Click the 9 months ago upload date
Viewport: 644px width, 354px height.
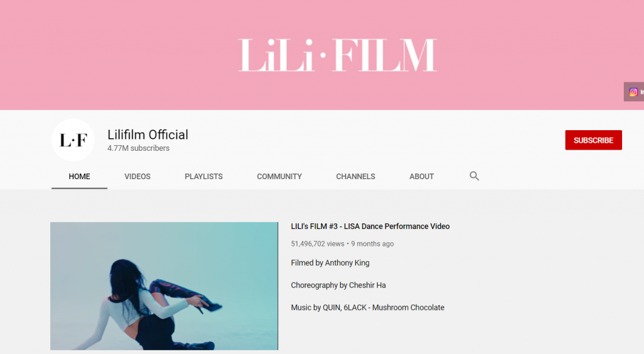(372, 244)
